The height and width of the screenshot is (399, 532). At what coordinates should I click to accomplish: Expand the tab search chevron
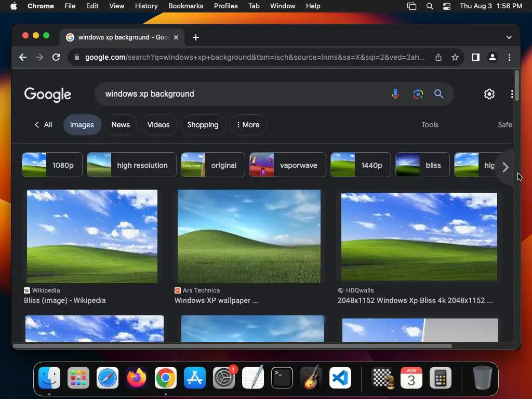pos(509,37)
